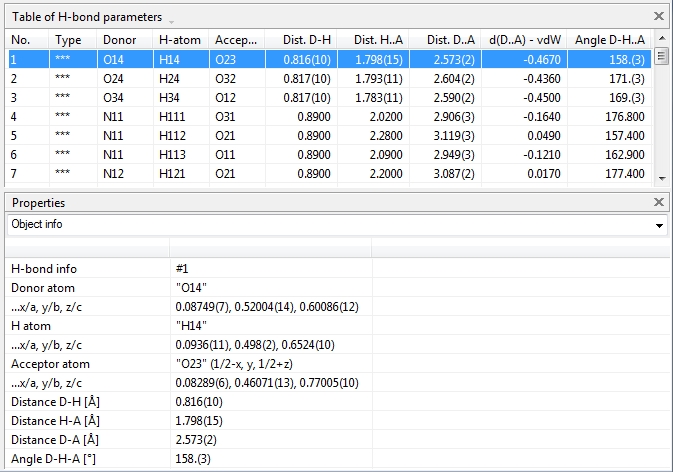Image resolution: width=673 pixels, height=472 pixels.
Task: Click the Acceptor atom "O23" value
Action: pos(270,365)
